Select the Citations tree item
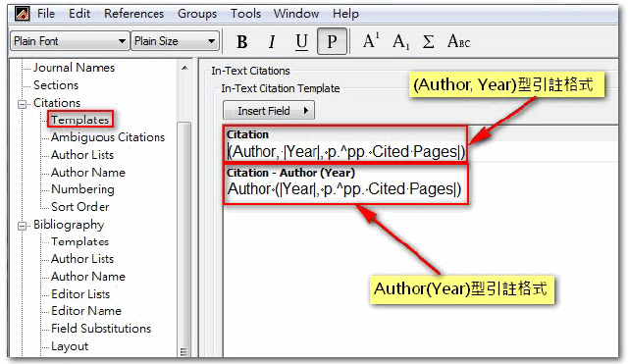Viewport: 628px width, 364px height. pyautogui.click(x=57, y=102)
